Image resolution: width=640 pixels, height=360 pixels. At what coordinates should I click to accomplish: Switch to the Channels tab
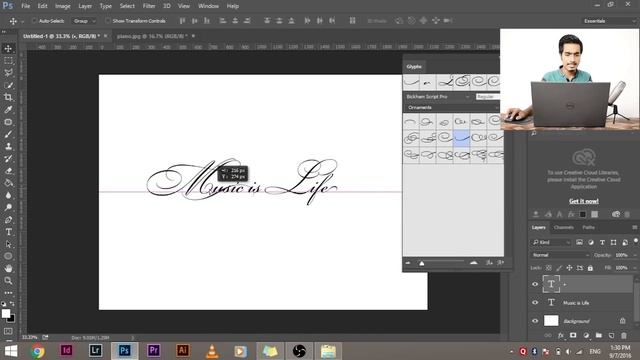[564, 227]
